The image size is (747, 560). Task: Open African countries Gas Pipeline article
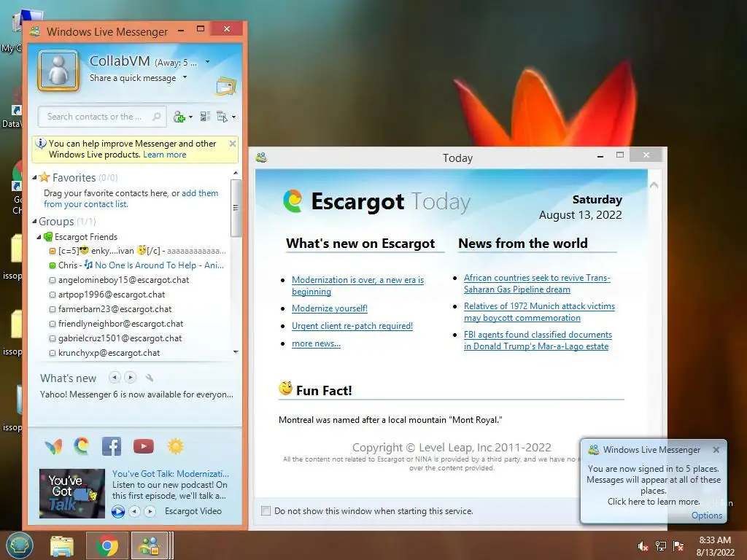tap(537, 284)
